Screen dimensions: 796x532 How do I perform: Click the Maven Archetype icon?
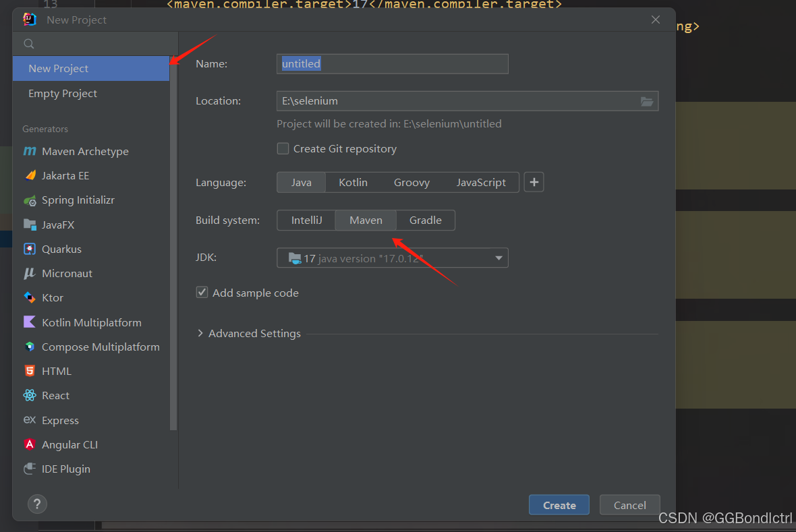(x=30, y=151)
